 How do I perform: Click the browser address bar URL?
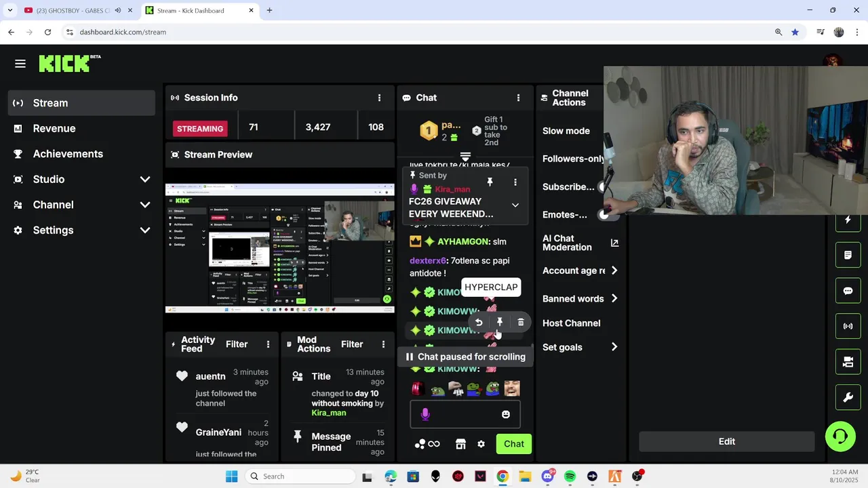pos(123,32)
